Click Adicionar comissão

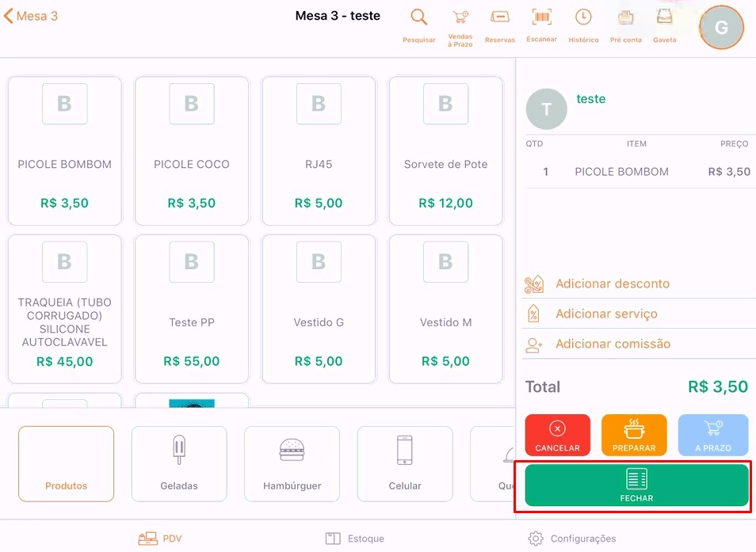[613, 344]
